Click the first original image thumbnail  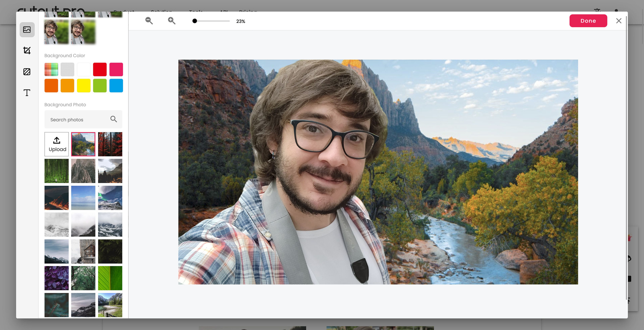click(x=56, y=32)
